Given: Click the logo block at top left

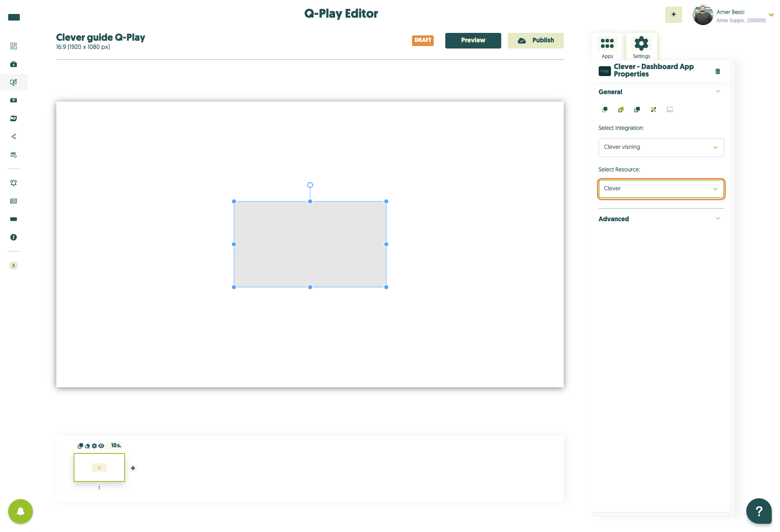Looking at the screenshot, I should (x=14, y=17).
